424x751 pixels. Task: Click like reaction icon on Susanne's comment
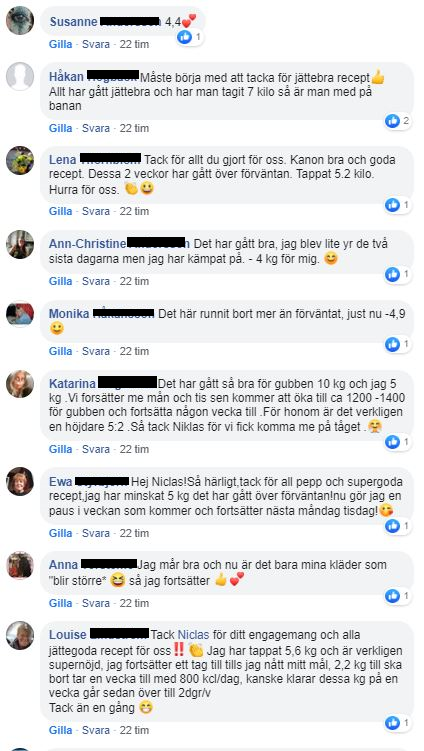coord(184,37)
